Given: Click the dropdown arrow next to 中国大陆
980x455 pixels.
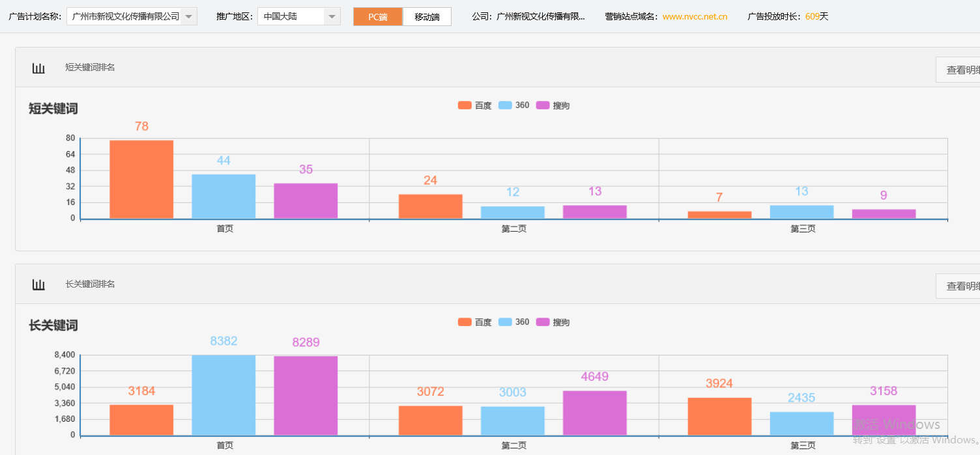Looking at the screenshot, I should click(331, 16).
